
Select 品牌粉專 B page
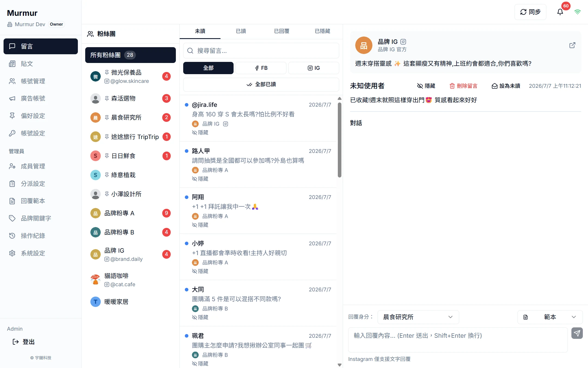130,232
